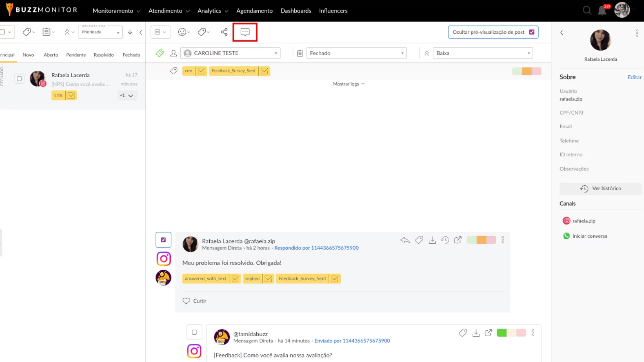This screenshot has height=362, width=644.
Task: Click the Ver histórico button
Action: coord(600,189)
